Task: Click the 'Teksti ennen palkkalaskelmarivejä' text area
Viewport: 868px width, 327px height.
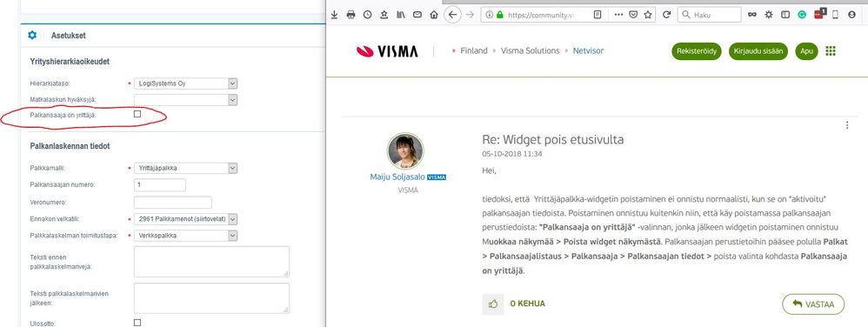Action: (211, 262)
